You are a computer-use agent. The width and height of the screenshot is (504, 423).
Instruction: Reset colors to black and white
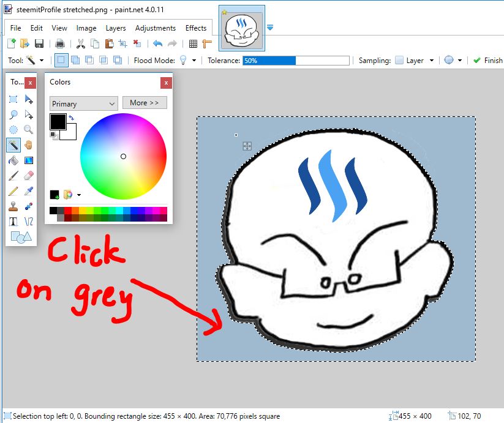pyautogui.click(x=54, y=135)
